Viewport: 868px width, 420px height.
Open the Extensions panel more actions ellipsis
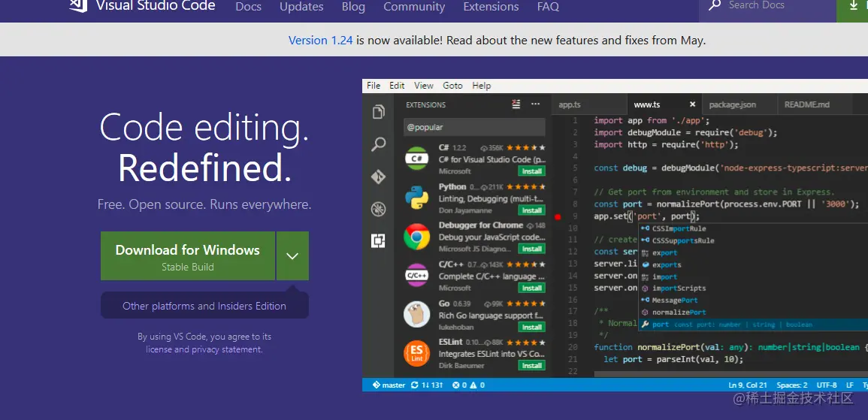pos(535,104)
